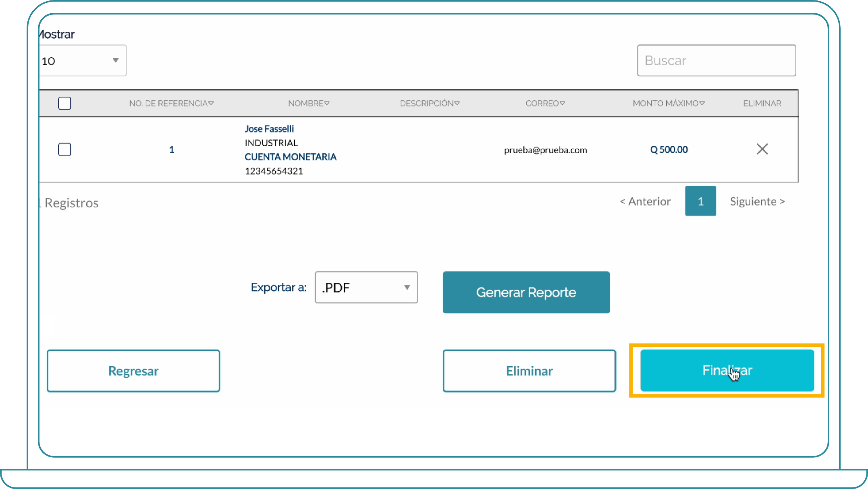Click the Finalizar button
Viewport: 868px width, 489px height.
[x=727, y=371]
